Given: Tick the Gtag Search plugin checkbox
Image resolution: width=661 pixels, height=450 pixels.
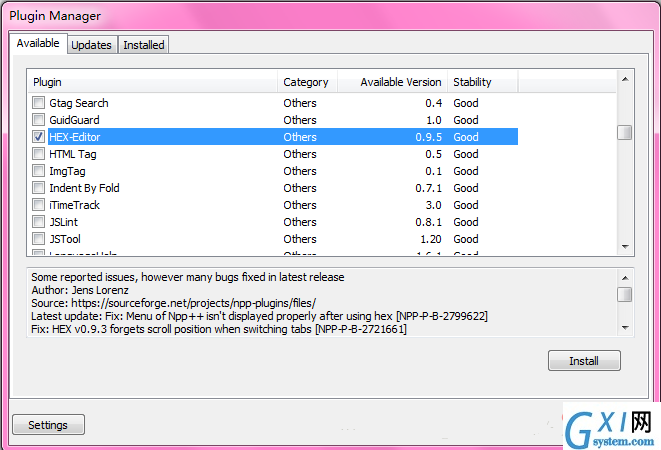Looking at the screenshot, I should (38, 102).
